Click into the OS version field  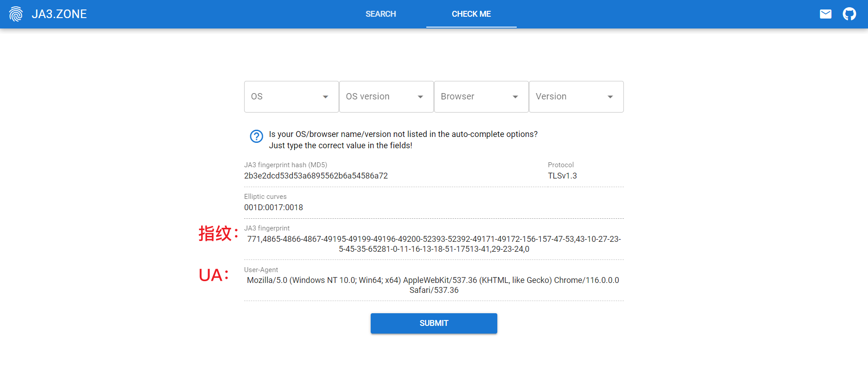pyautogui.click(x=377, y=97)
